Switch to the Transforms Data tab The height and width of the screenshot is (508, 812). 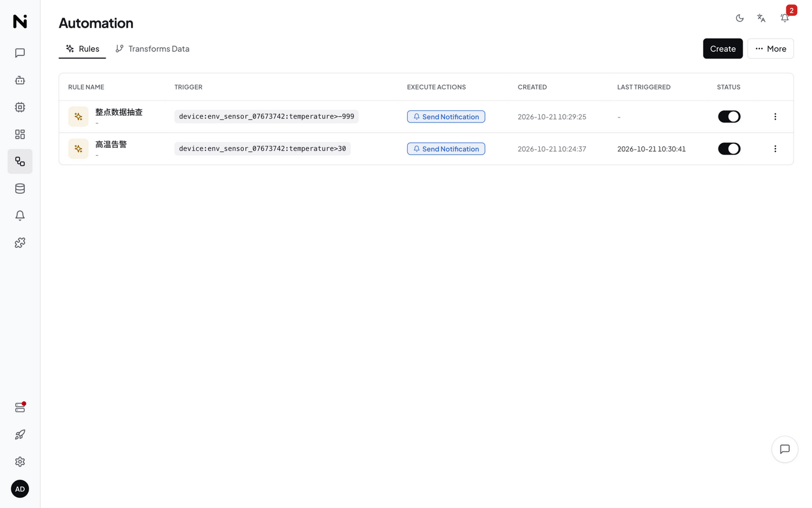152,49
